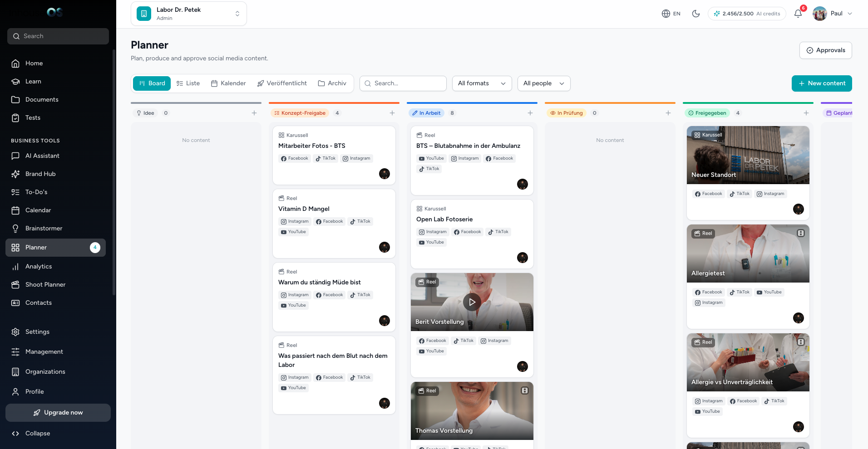The width and height of the screenshot is (868, 449).
Task: Open All people dropdown
Action: [544, 83]
